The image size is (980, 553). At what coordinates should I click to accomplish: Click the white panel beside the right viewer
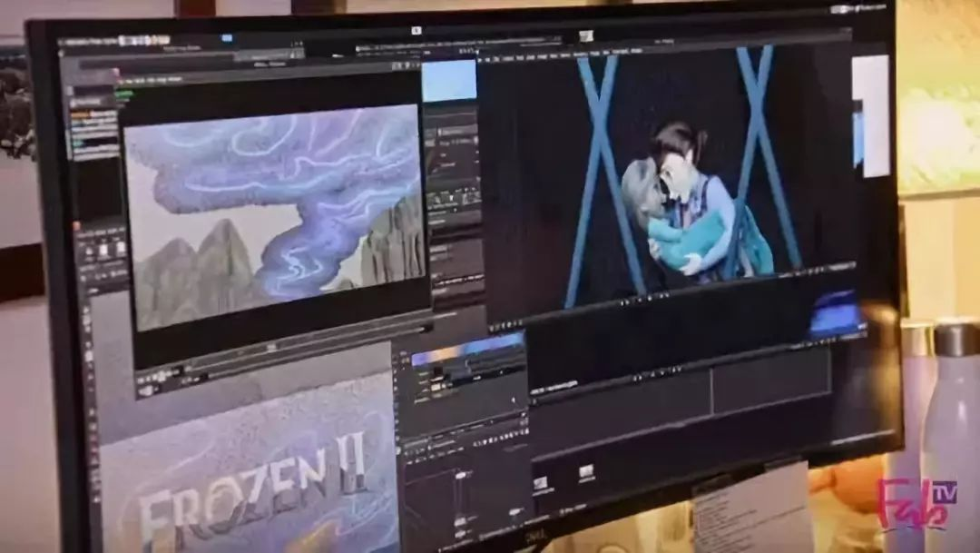pyautogui.click(x=872, y=115)
